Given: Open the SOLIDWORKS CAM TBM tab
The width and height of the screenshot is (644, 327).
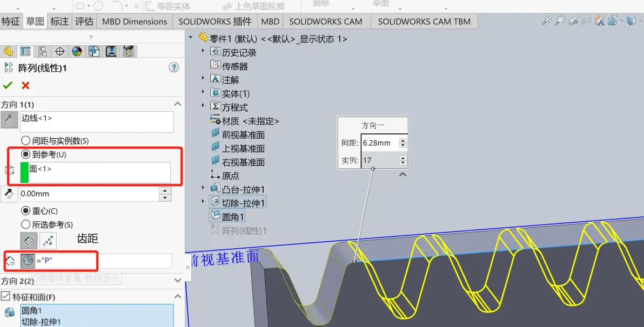Looking at the screenshot, I should coord(424,22).
